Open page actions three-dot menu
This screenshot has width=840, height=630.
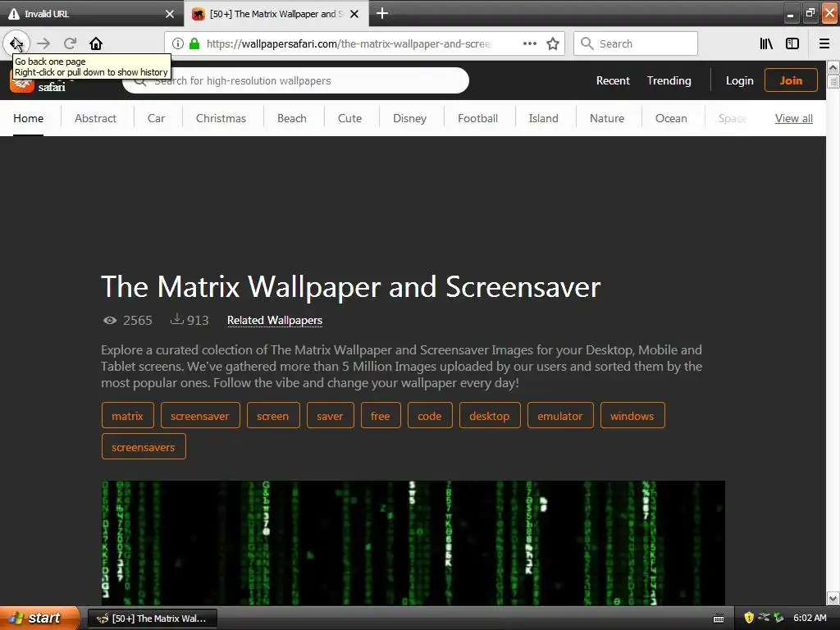coord(530,43)
